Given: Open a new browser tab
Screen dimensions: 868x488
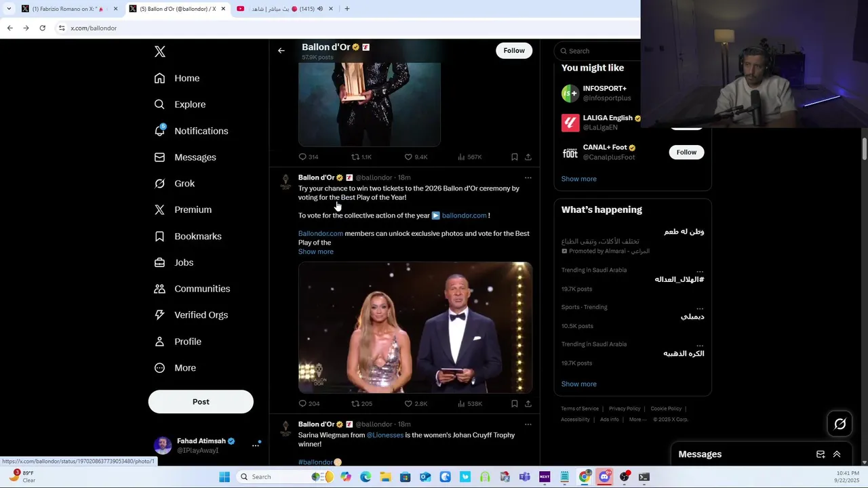Looking at the screenshot, I should tap(347, 9).
